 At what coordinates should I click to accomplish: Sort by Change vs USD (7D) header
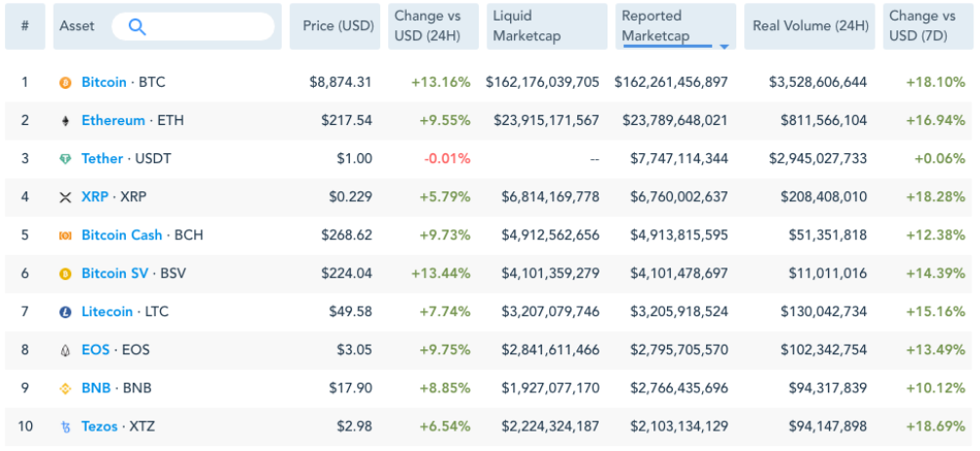tap(928, 26)
